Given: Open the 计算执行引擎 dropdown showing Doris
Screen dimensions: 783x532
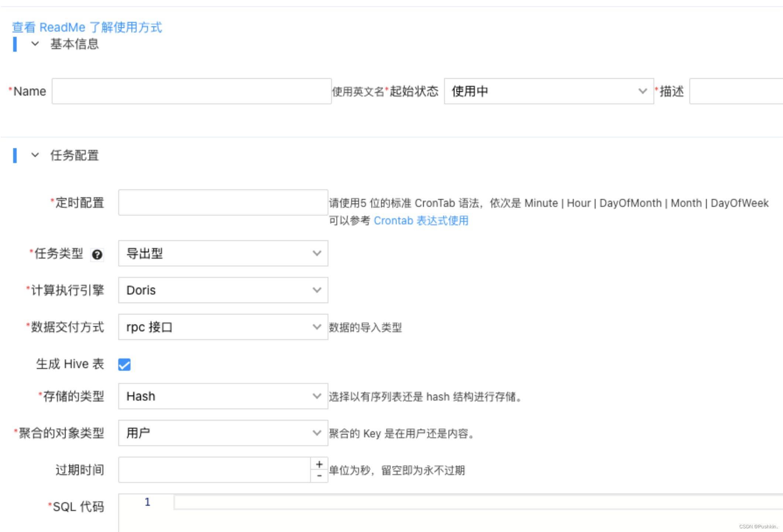Looking at the screenshot, I should point(223,290).
